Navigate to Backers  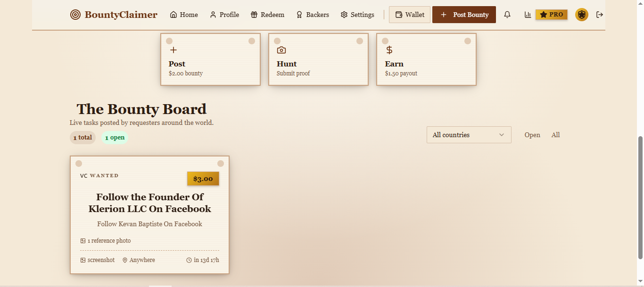point(312,15)
